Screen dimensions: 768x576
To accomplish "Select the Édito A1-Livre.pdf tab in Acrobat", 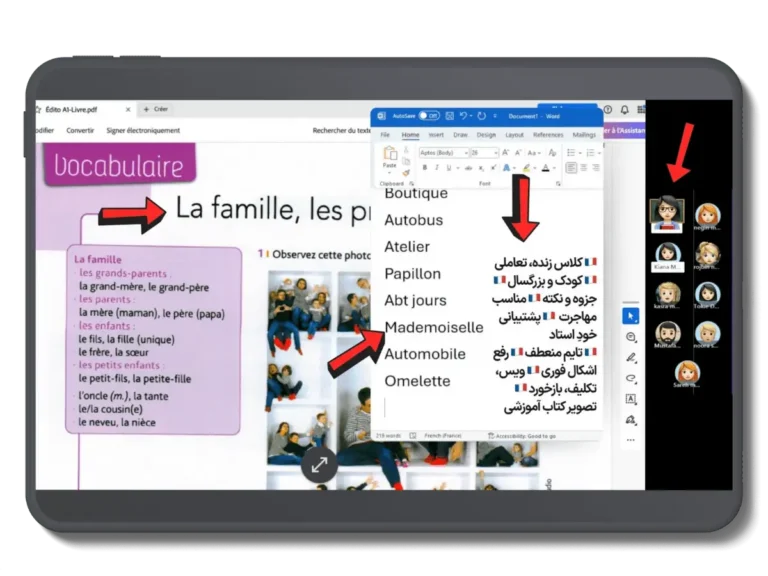I will 72,109.
